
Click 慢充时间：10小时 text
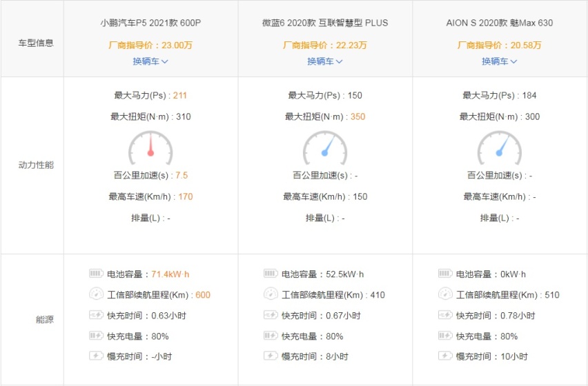click(491, 356)
